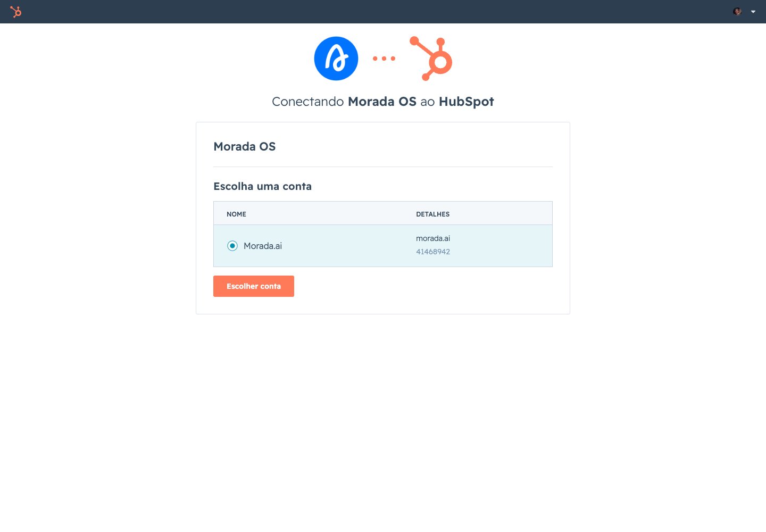766x532 pixels.
Task: Click the blue Morada OS app logo
Action: tap(336, 59)
